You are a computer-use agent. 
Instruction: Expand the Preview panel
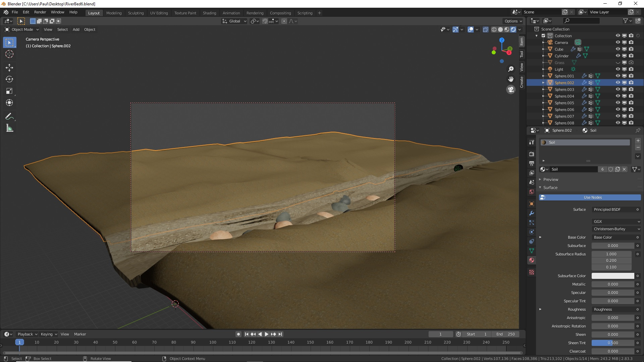coord(550,180)
